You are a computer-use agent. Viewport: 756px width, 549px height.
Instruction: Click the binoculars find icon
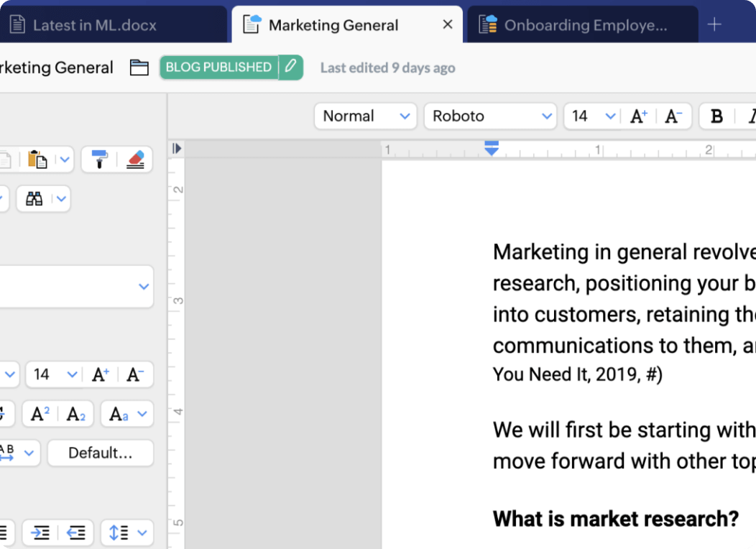click(34, 199)
